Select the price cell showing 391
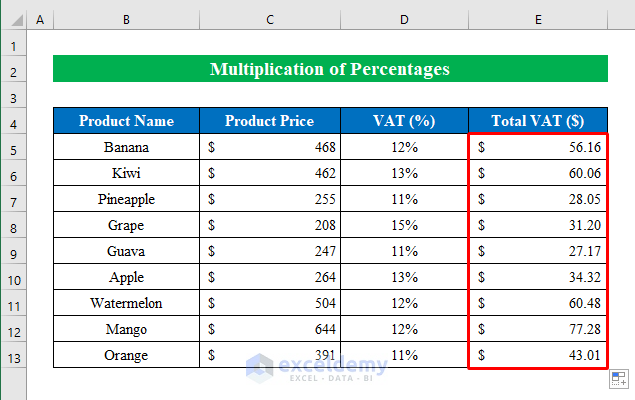The height and width of the screenshot is (400, 635). tap(270, 355)
